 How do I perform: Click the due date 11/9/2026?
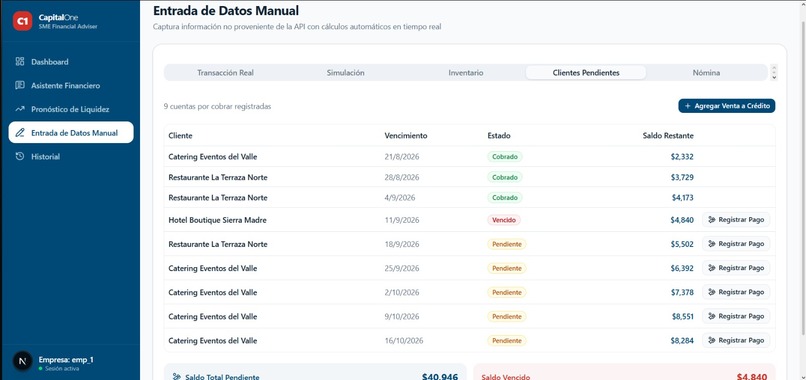(x=402, y=220)
